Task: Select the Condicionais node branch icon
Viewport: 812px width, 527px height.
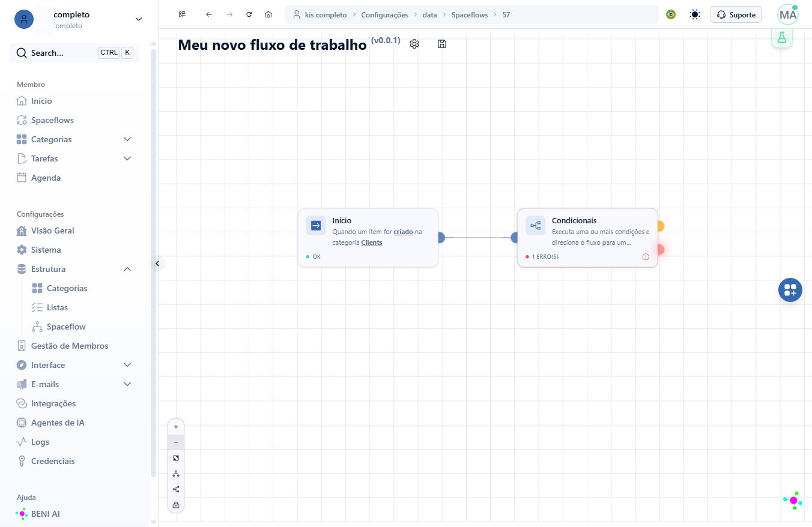Action: click(536, 226)
